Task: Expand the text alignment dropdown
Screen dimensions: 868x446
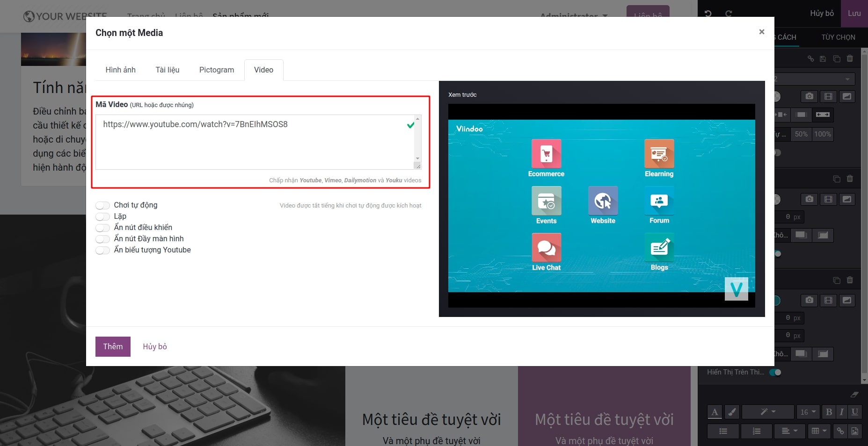Action: click(788, 431)
